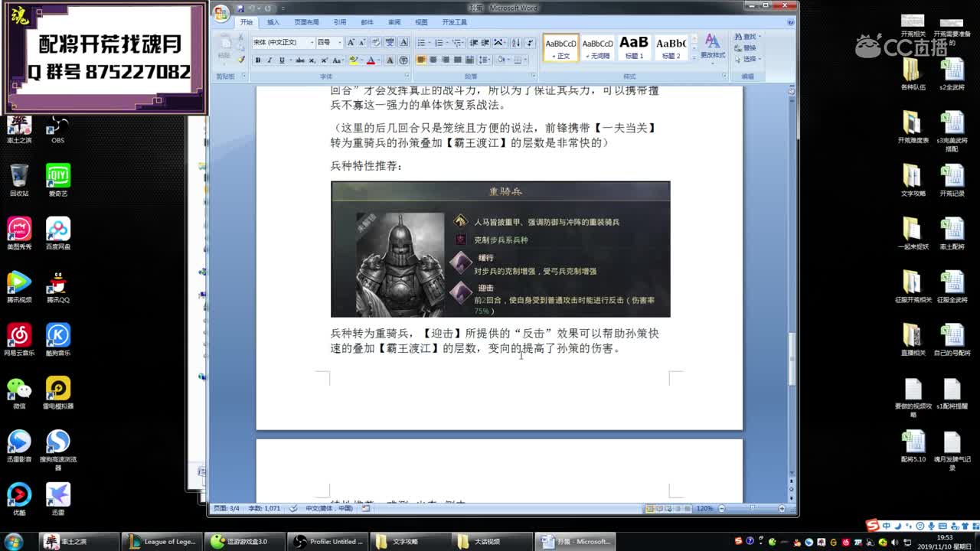
Task: Switch to the 插入 ribbon tab
Action: [x=273, y=22]
